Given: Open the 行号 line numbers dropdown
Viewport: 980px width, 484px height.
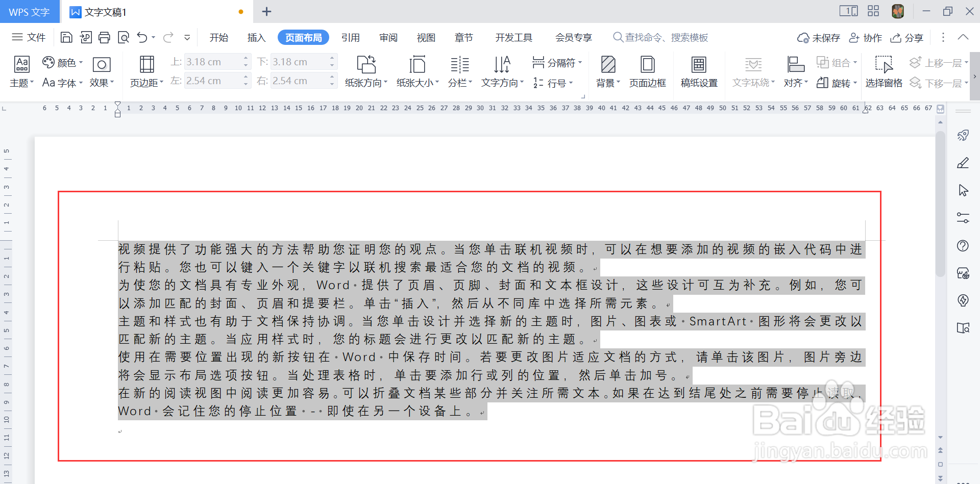Looking at the screenshot, I should pyautogui.click(x=553, y=83).
